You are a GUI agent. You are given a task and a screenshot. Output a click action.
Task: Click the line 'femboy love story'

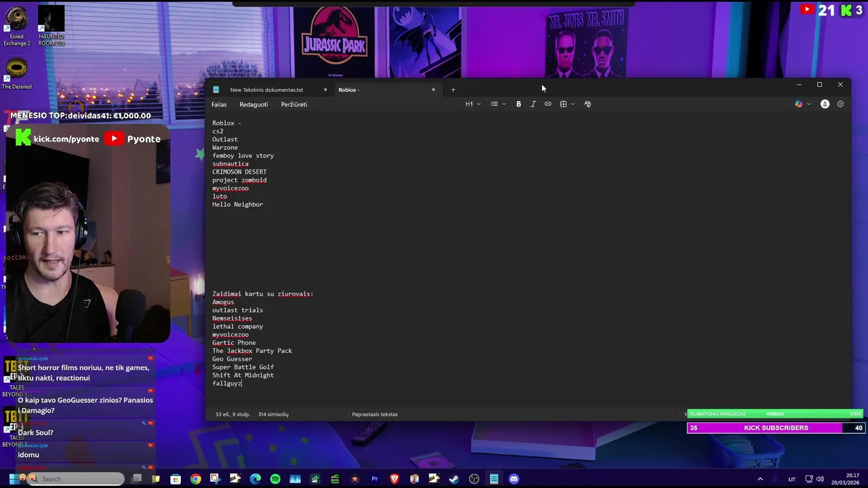click(x=243, y=156)
